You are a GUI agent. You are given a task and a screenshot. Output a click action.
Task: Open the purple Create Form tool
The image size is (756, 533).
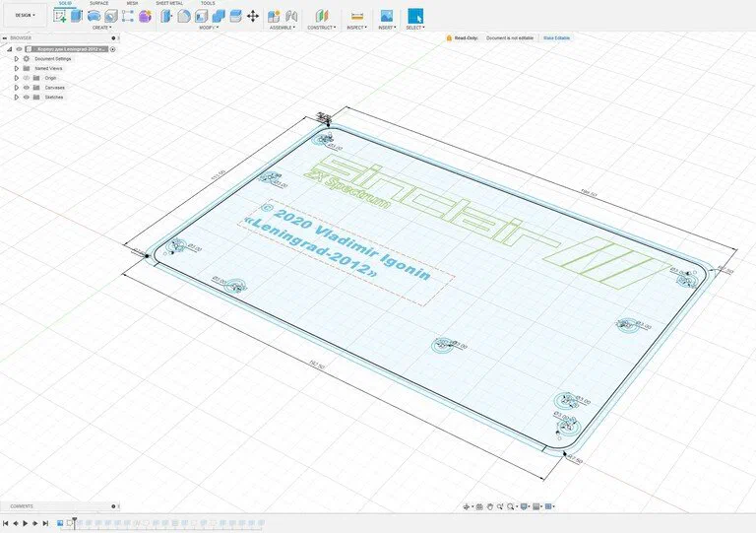point(145,16)
